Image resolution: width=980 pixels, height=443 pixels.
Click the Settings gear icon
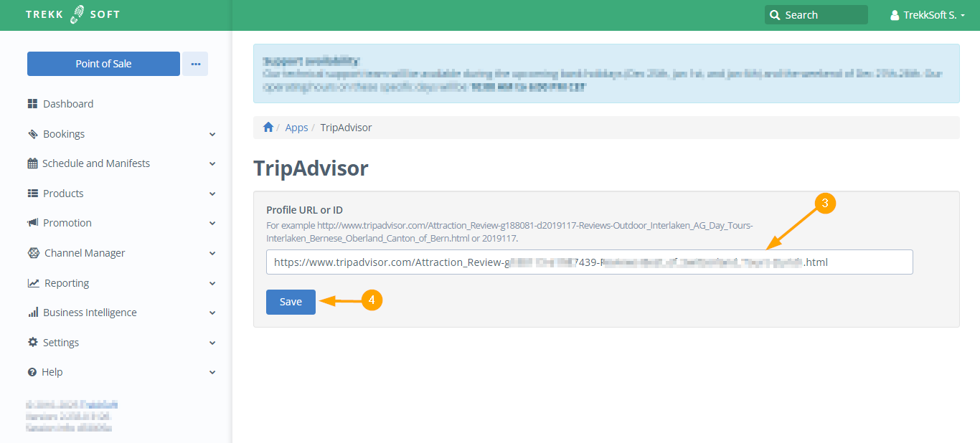(x=32, y=343)
